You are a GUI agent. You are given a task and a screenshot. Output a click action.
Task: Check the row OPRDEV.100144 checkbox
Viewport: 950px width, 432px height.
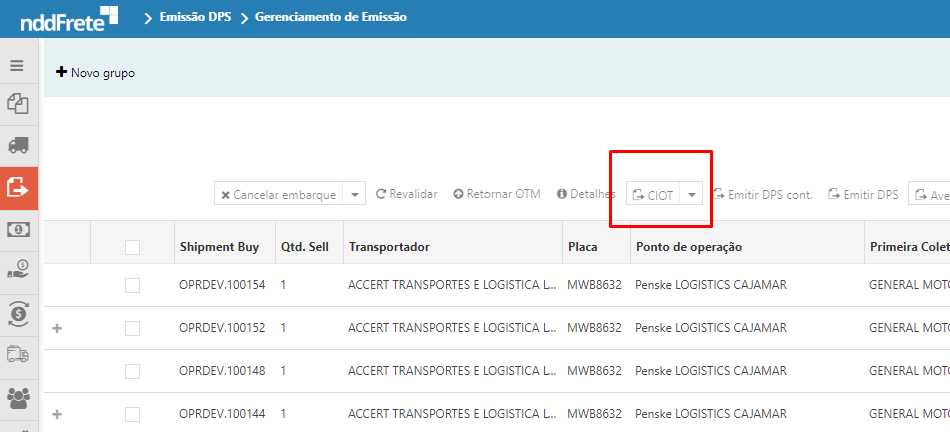click(132, 414)
